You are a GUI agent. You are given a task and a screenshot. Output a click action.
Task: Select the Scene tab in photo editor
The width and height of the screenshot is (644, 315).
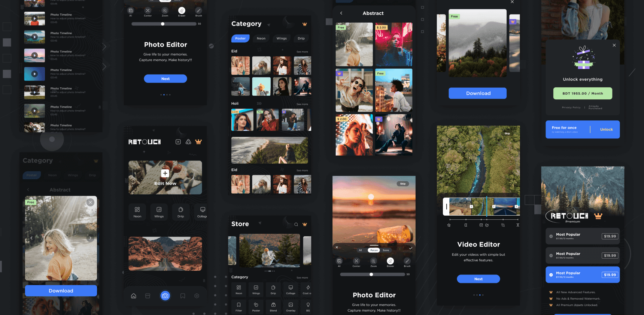386,250
